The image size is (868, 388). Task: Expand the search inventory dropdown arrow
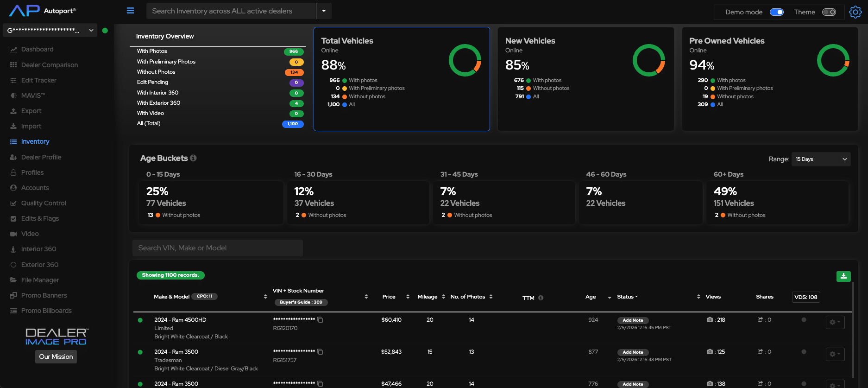click(x=324, y=11)
